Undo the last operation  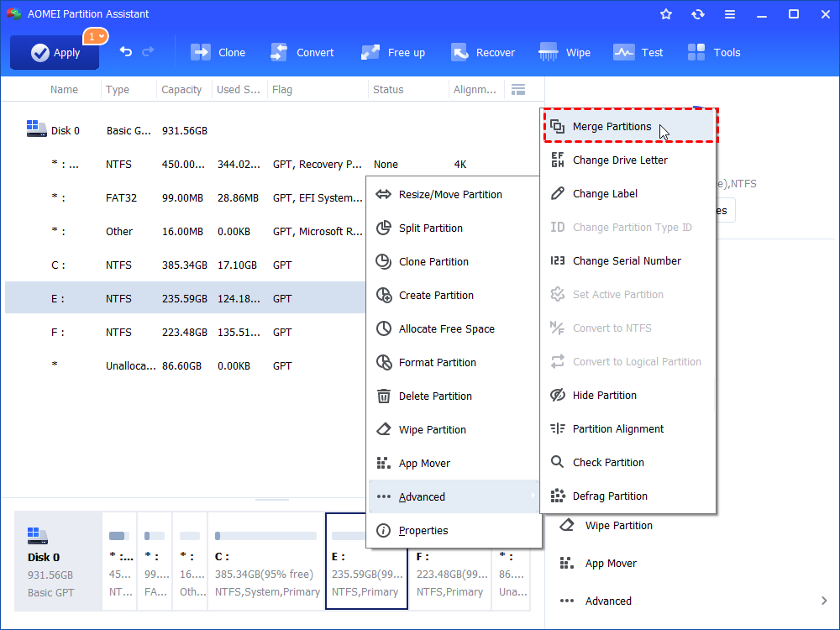126,51
